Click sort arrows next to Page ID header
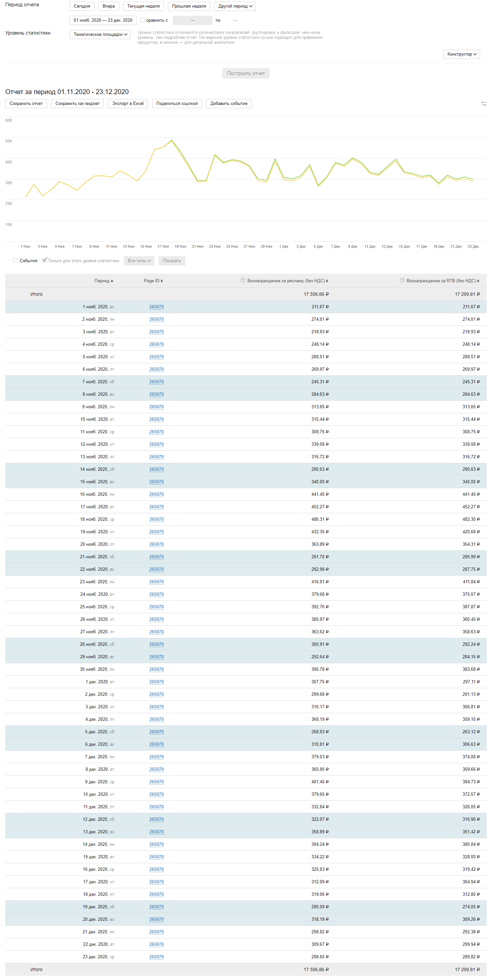The width and height of the screenshot is (488, 980). (x=162, y=281)
